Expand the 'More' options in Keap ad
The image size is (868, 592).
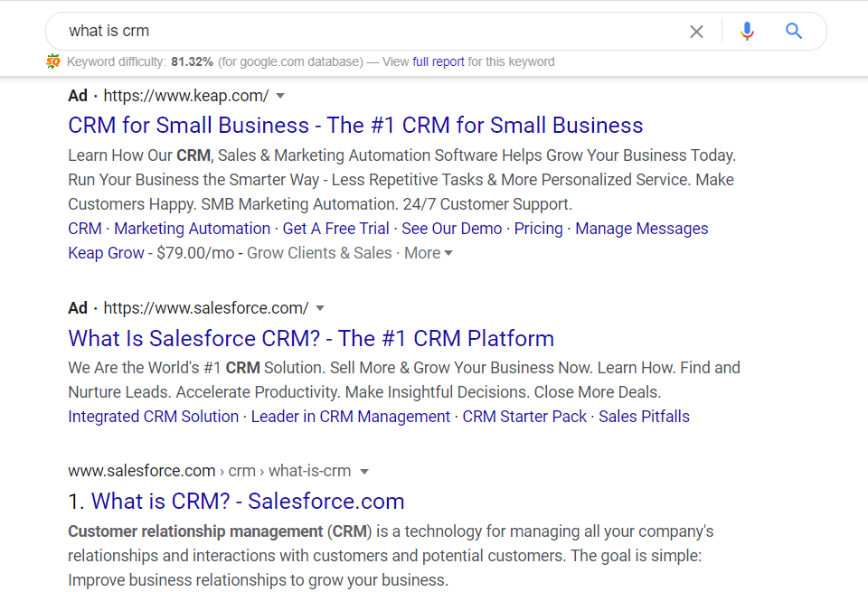pos(429,253)
